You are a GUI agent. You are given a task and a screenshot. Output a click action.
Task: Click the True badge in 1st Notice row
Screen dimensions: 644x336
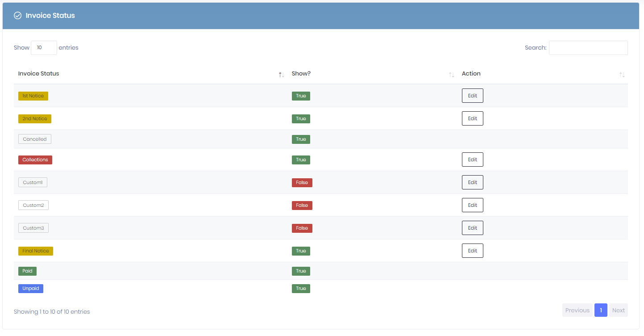tap(301, 96)
